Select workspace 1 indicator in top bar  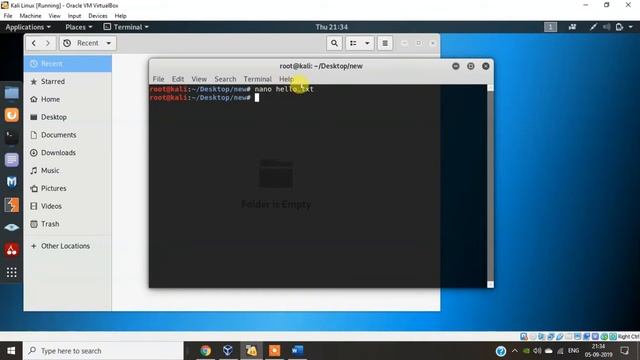pyautogui.click(x=550, y=27)
